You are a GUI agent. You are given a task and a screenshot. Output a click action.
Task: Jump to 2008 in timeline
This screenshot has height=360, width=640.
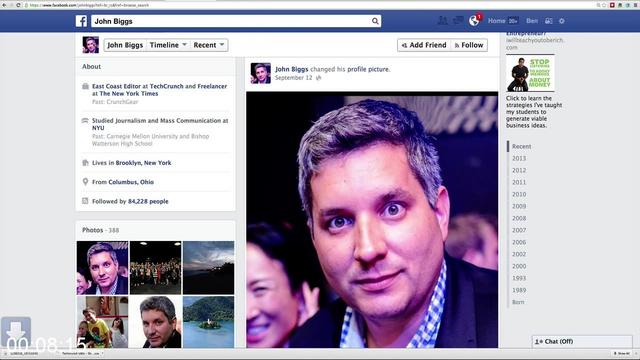pos(519,218)
